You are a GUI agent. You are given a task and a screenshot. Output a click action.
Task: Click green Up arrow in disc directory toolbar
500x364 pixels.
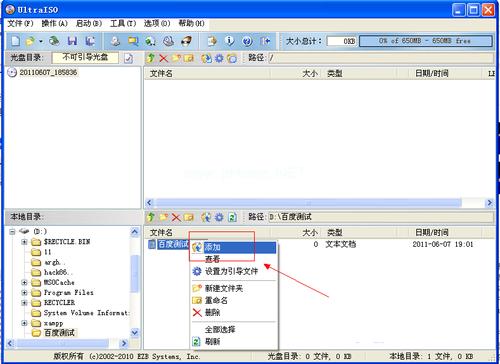(151, 58)
